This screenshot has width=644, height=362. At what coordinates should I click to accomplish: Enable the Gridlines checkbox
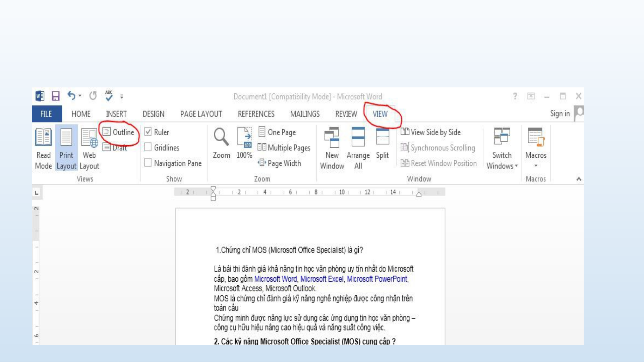coord(148,147)
